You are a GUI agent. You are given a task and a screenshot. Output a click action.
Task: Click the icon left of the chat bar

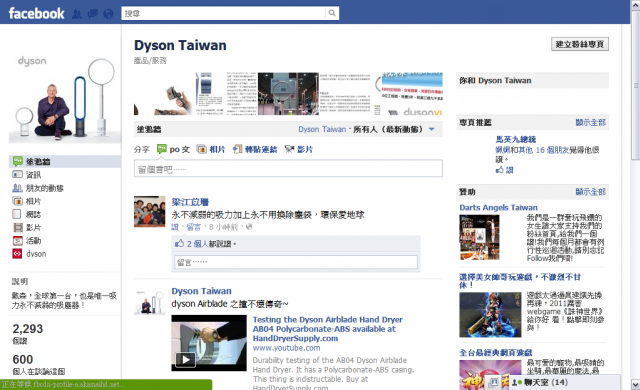[493, 383]
